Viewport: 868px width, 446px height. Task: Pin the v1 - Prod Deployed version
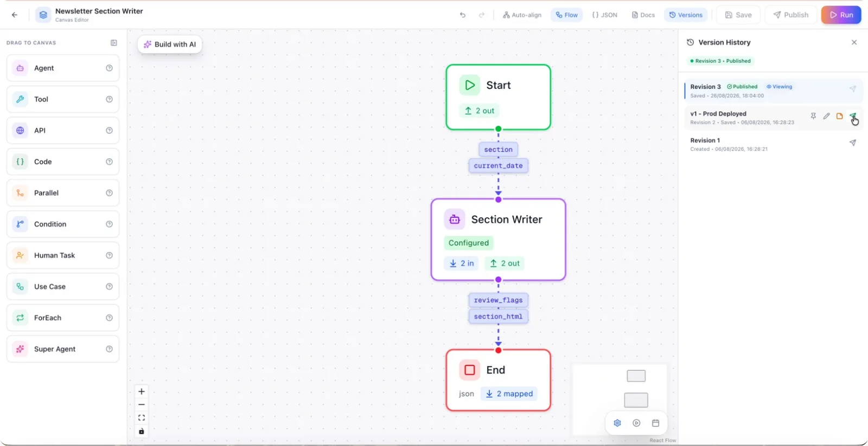[x=813, y=116]
